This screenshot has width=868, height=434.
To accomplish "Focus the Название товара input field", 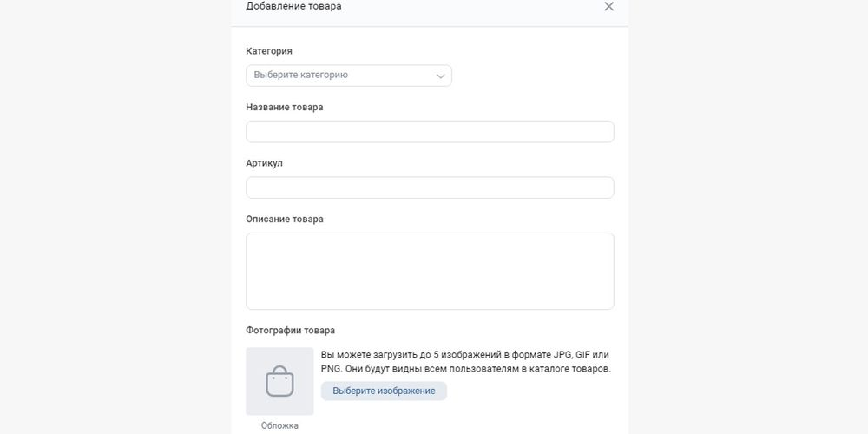I will tap(430, 132).
